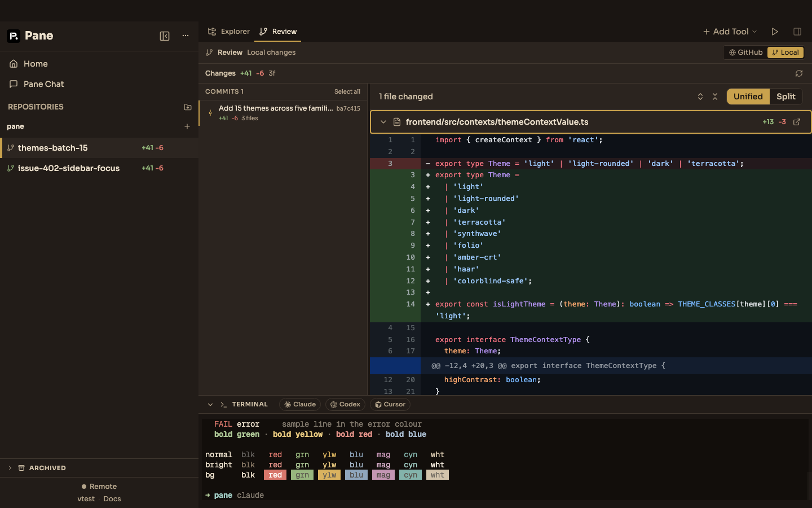Launch the Codex terminal tool
This screenshot has width=812, height=508.
345,405
